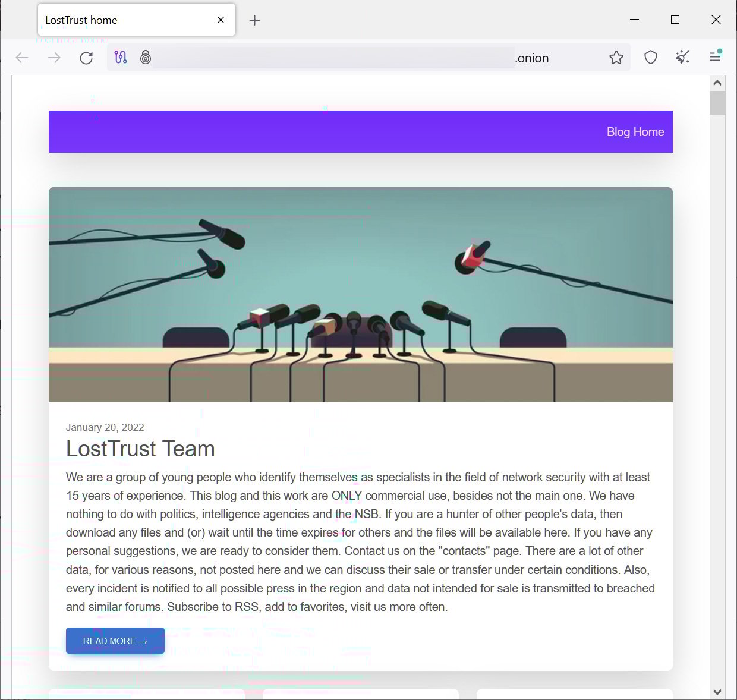Click the scrollbar up arrow

tap(717, 83)
